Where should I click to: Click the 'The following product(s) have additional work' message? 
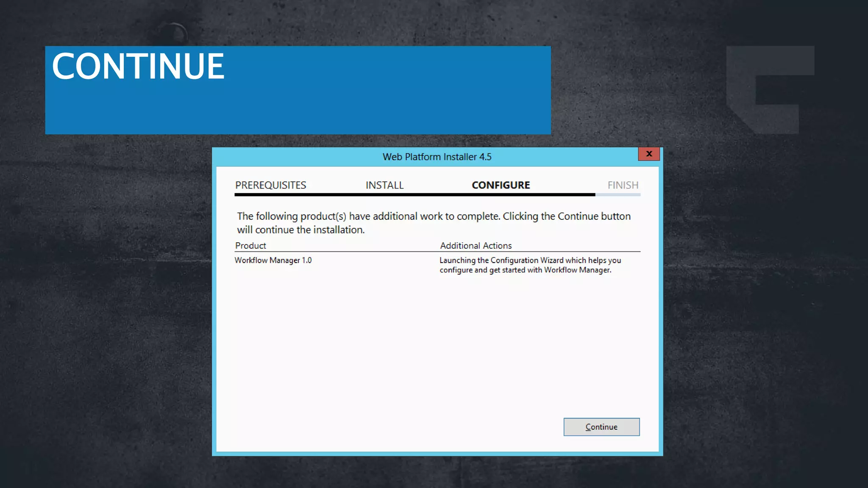click(434, 223)
